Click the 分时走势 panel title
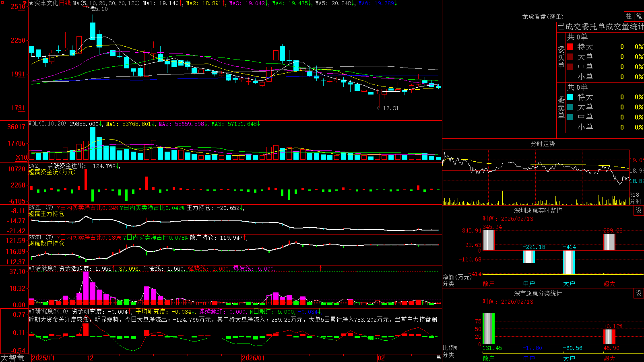Screen dimensions: 644x362 [543, 144]
